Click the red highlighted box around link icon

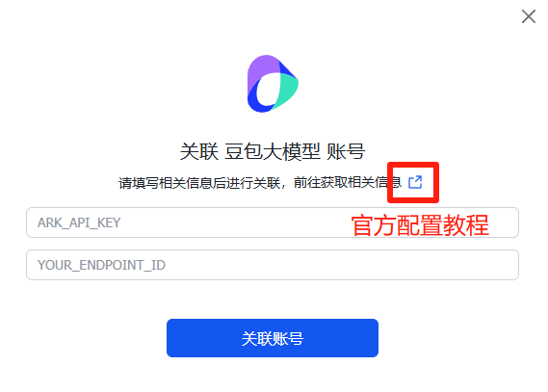pos(413,182)
